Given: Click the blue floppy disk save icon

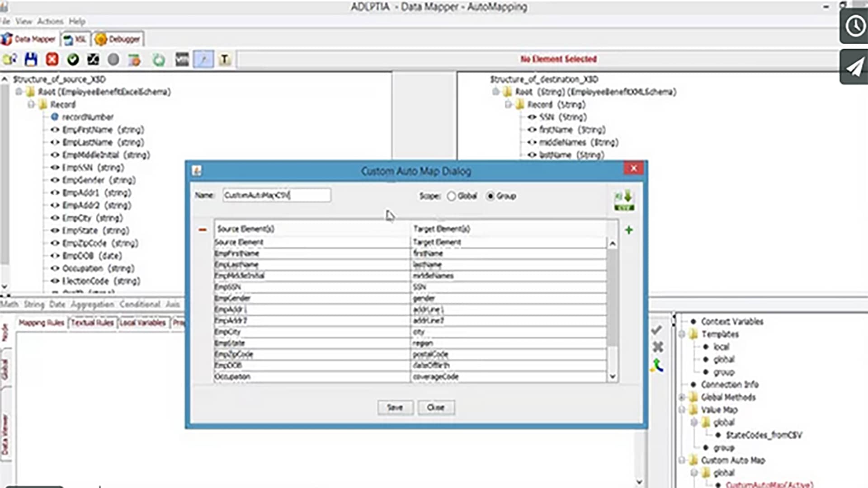Looking at the screenshot, I should tap(31, 59).
